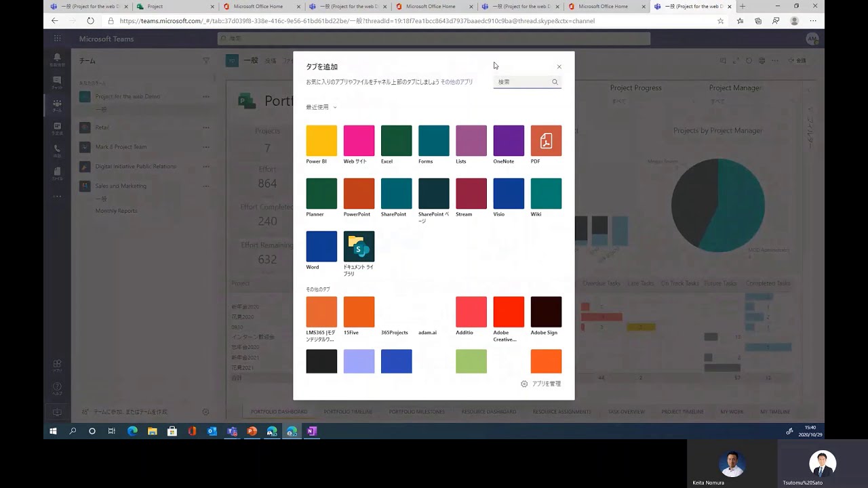Open the Teams app launcher waffle

tap(57, 39)
